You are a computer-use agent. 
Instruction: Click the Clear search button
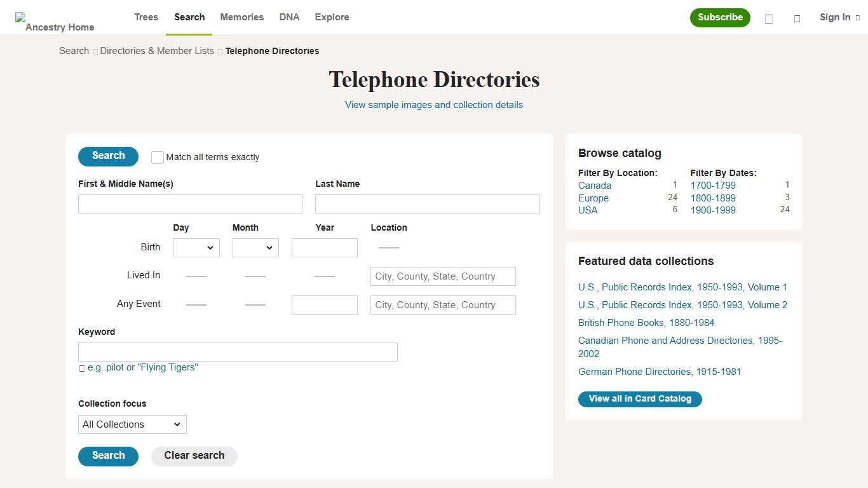tap(194, 456)
